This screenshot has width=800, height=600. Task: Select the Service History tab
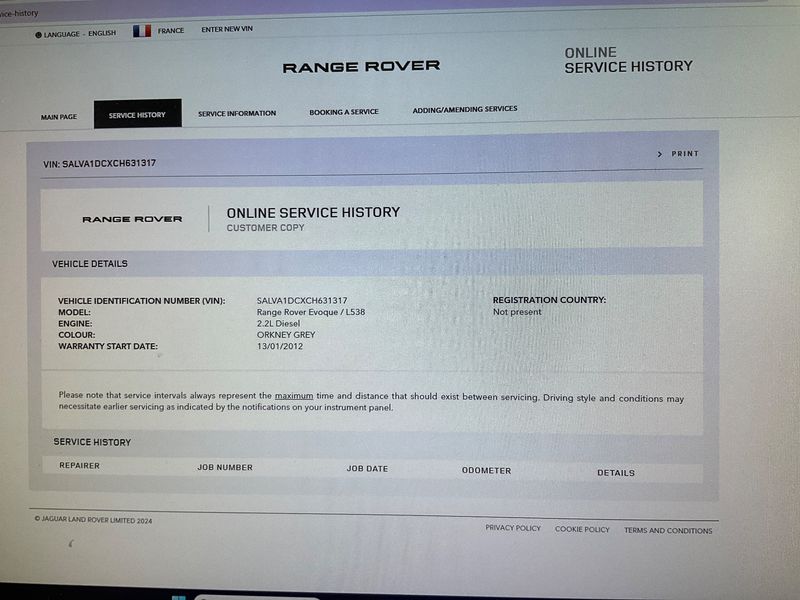(x=137, y=114)
